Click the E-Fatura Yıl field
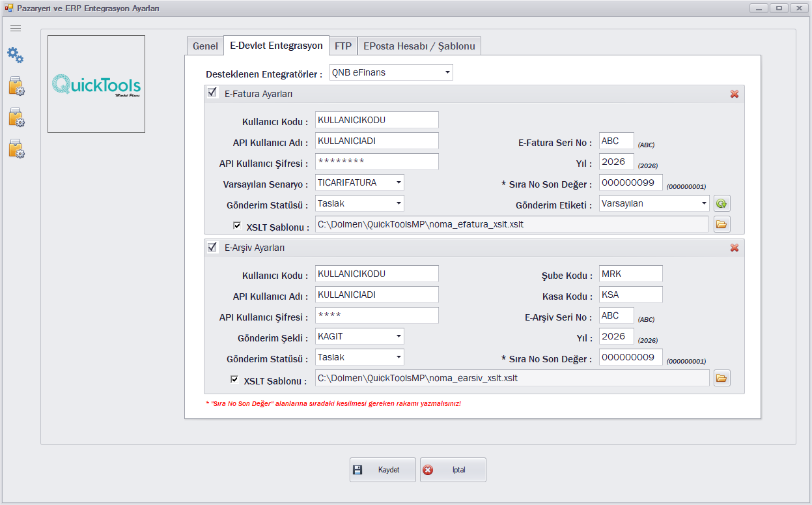Image resolution: width=812 pixels, height=505 pixels. click(x=617, y=162)
